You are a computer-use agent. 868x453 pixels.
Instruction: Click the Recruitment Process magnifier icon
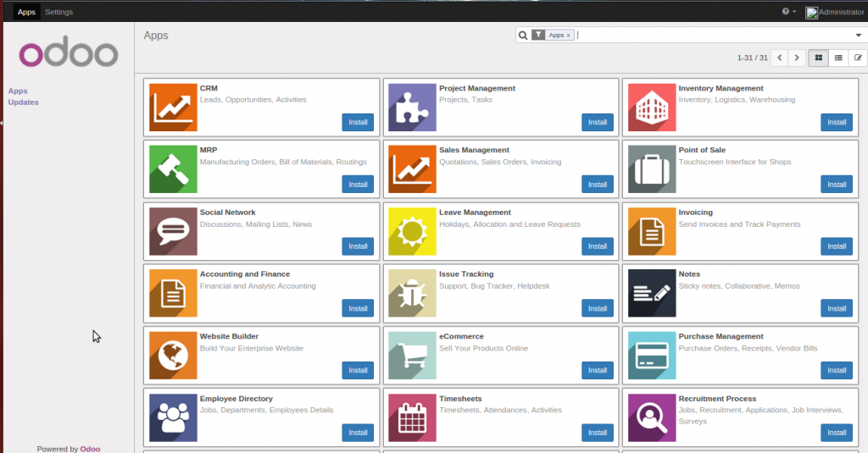pyautogui.click(x=652, y=417)
